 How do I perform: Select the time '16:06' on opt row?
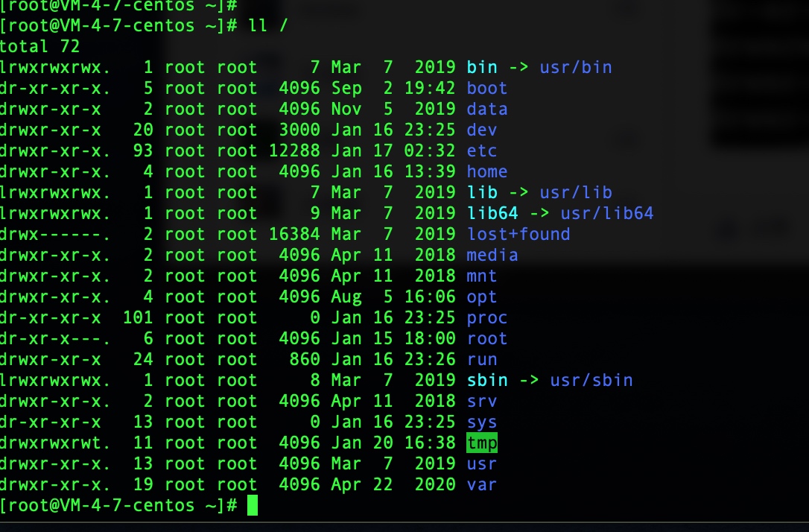coord(430,297)
